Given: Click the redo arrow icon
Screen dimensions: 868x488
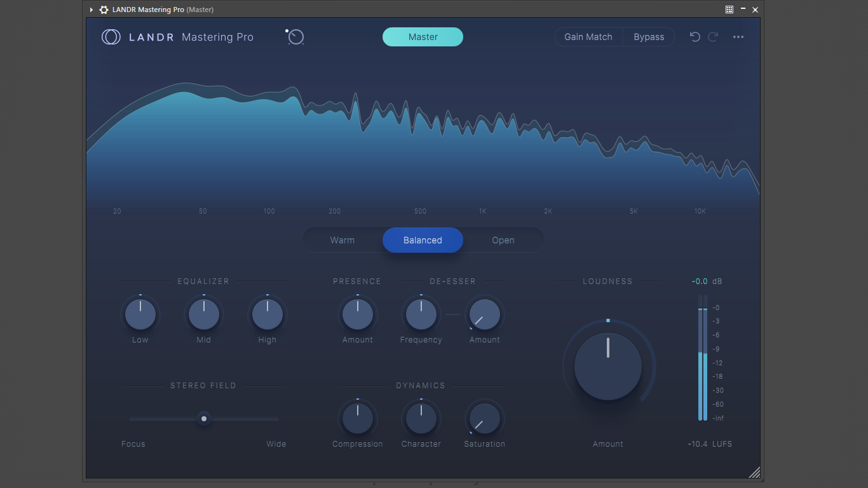Looking at the screenshot, I should click(x=713, y=37).
